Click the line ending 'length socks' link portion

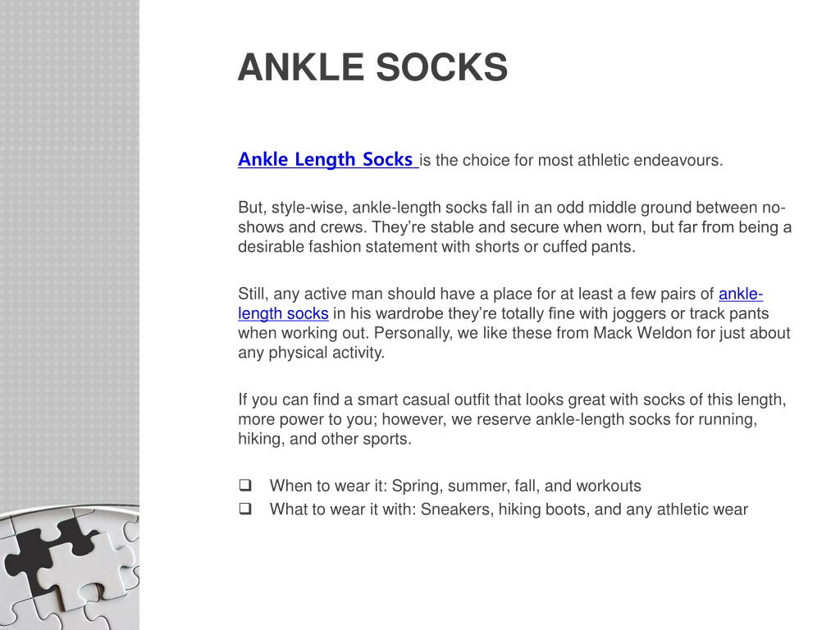point(283,313)
